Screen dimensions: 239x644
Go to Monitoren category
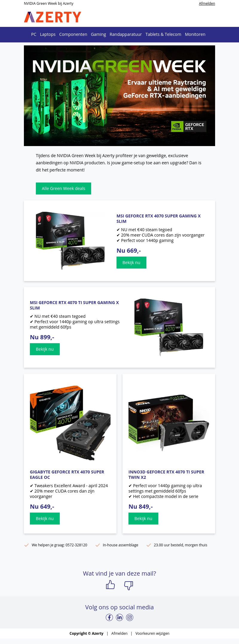pos(195,34)
